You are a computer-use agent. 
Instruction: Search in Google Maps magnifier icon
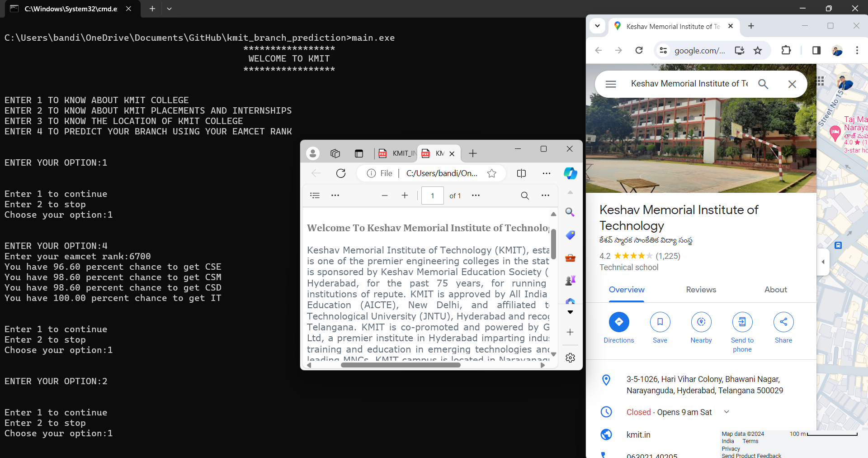pyautogui.click(x=763, y=84)
